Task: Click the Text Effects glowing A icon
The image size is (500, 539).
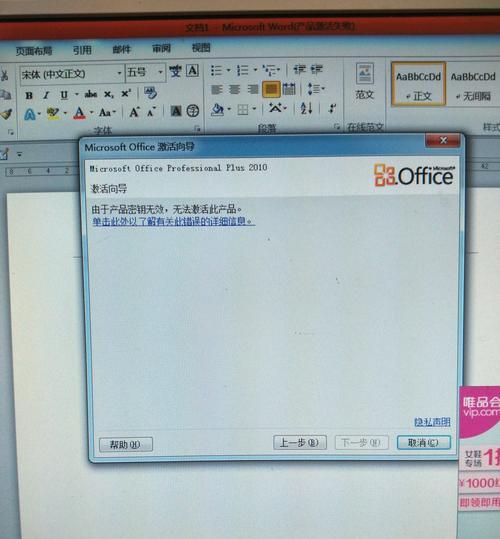Action: pos(30,114)
